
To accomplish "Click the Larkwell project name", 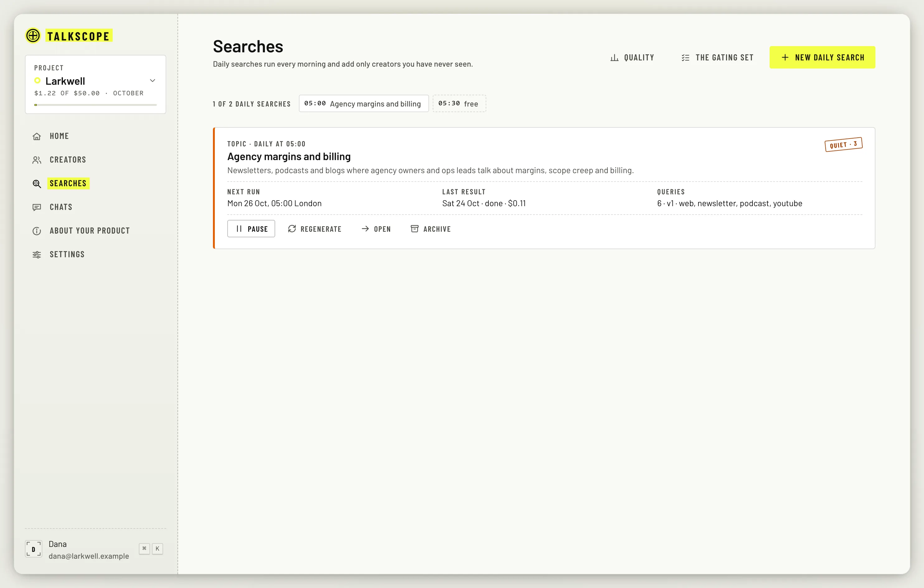I will [x=65, y=81].
